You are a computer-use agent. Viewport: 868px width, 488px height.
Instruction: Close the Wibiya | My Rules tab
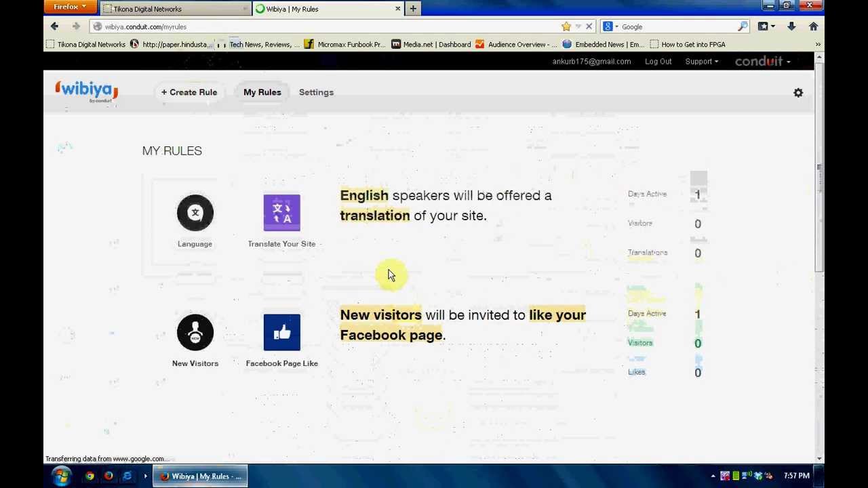point(398,8)
